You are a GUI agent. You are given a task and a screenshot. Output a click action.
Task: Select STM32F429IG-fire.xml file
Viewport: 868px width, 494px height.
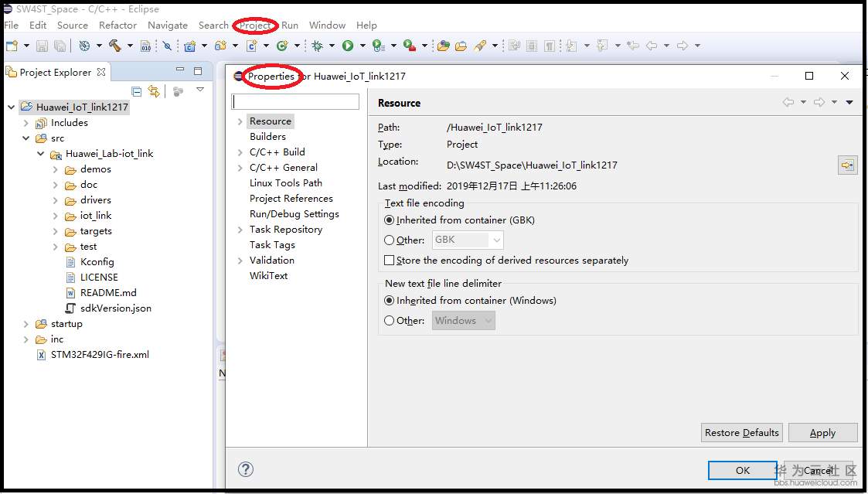(100, 355)
